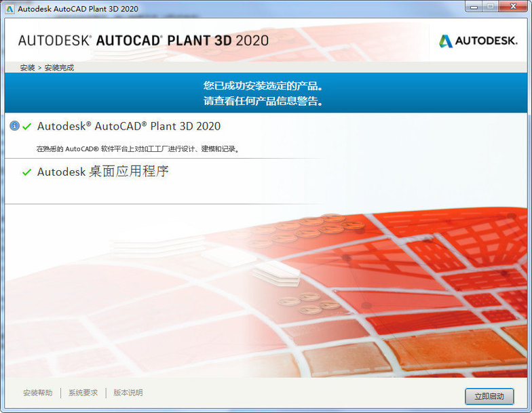This screenshot has height=413, width=532.
Task: Open the 安装帮助 link
Action: tap(38, 393)
